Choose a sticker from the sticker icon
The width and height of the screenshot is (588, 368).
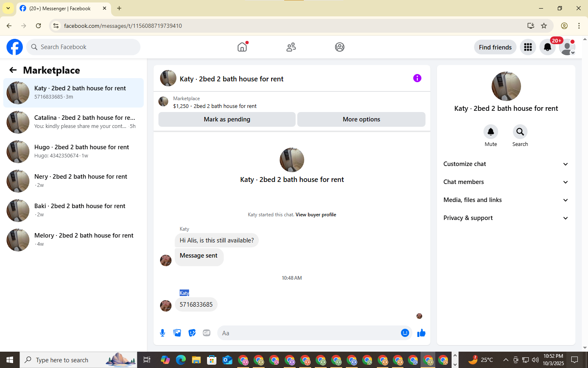(x=192, y=333)
